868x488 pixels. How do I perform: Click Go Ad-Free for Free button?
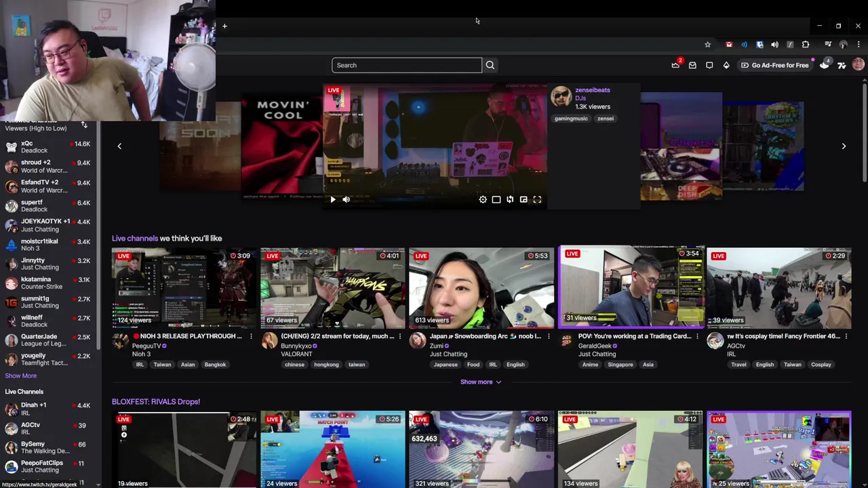774,65
